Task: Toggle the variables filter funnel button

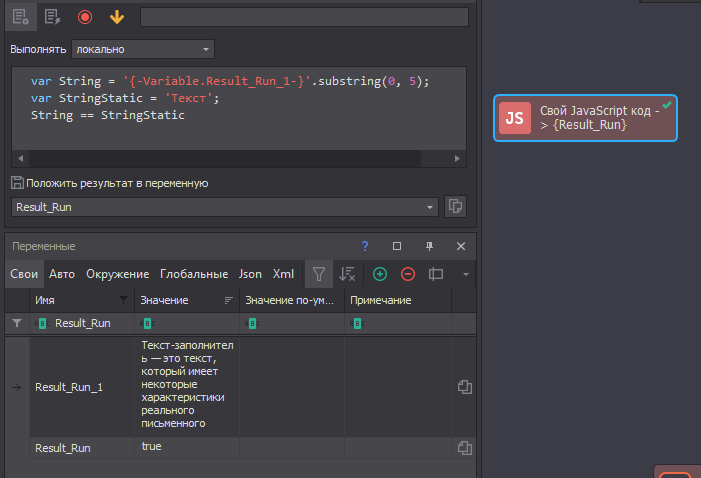Action: (317, 274)
